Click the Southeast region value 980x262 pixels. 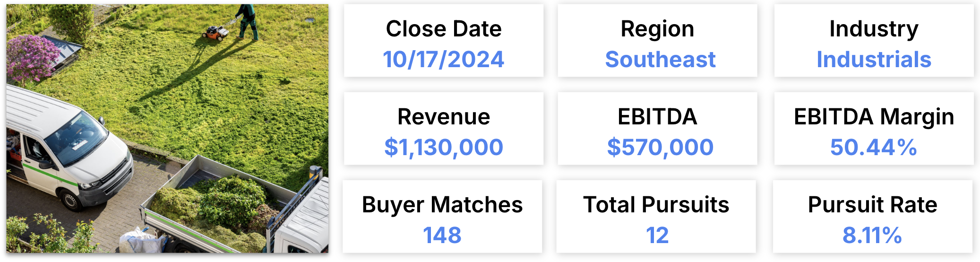(660, 60)
